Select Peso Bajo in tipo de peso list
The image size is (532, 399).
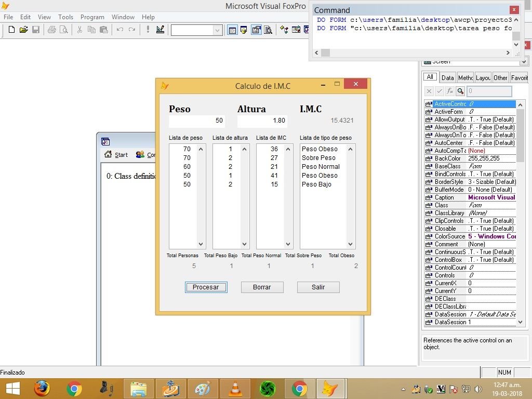(316, 184)
